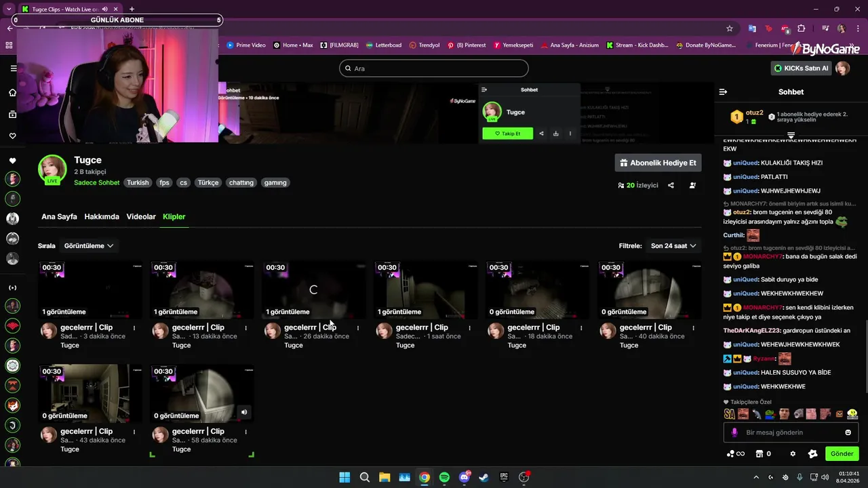
Task: Focus the Ara search field
Action: pos(433,68)
